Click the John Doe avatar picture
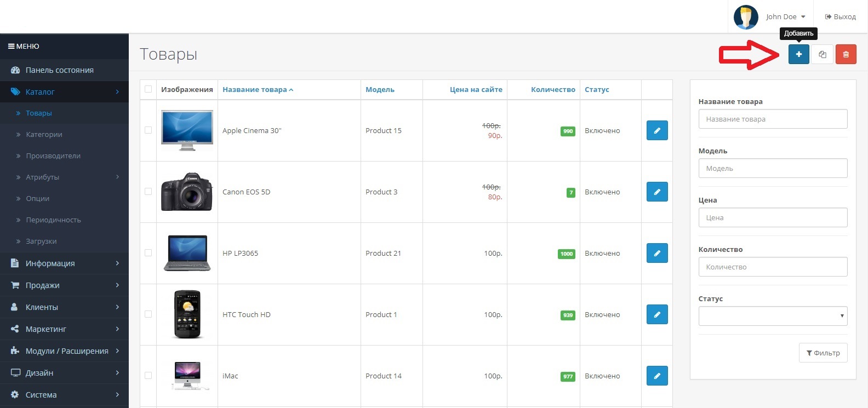The image size is (868, 408). 745,17
